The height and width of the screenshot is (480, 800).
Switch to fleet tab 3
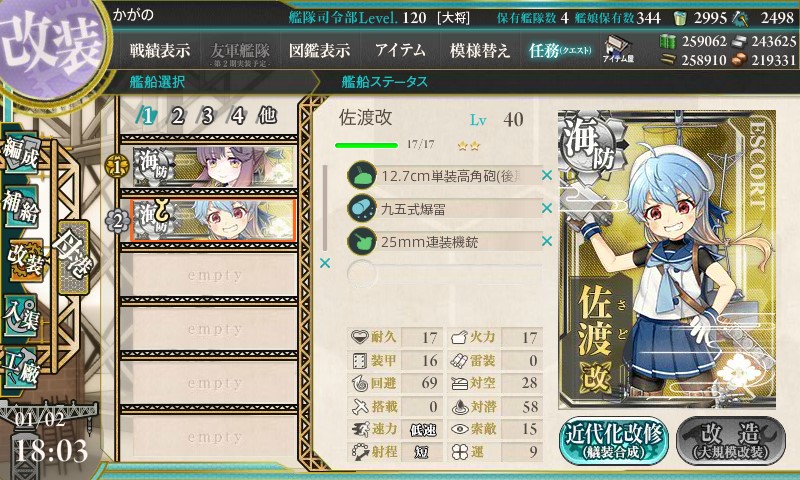[x=207, y=116]
